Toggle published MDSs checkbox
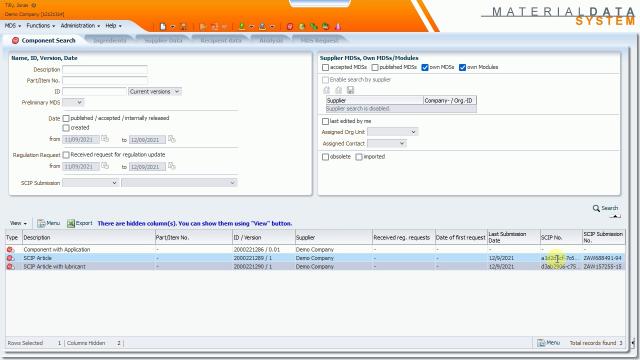The height and width of the screenshot is (360, 640). pyautogui.click(x=375, y=67)
